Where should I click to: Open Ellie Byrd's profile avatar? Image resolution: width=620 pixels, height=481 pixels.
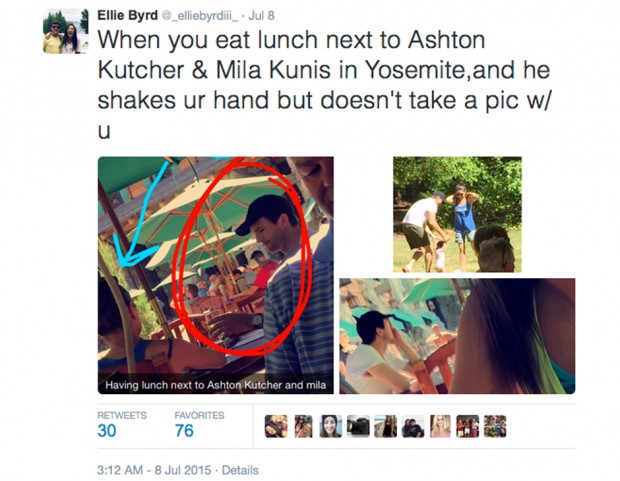click(66, 31)
